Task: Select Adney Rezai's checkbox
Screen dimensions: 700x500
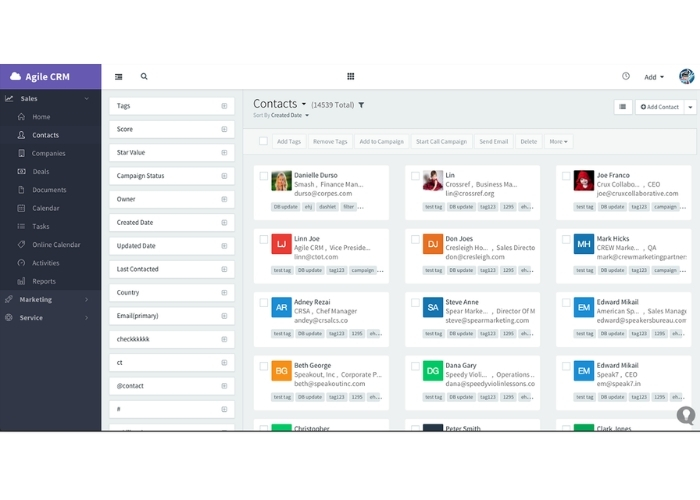Action: [x=264, y=303]
